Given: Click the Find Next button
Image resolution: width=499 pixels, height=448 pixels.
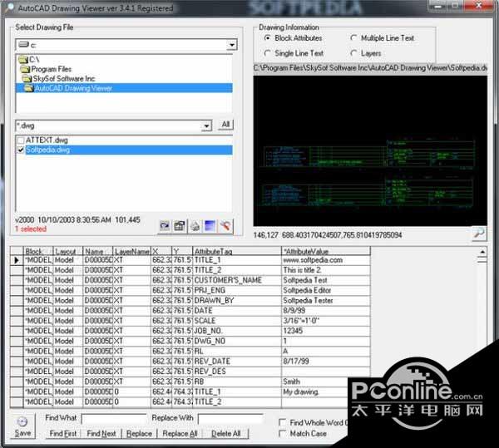Looking at the screenshot, I should tap(101, 433).
